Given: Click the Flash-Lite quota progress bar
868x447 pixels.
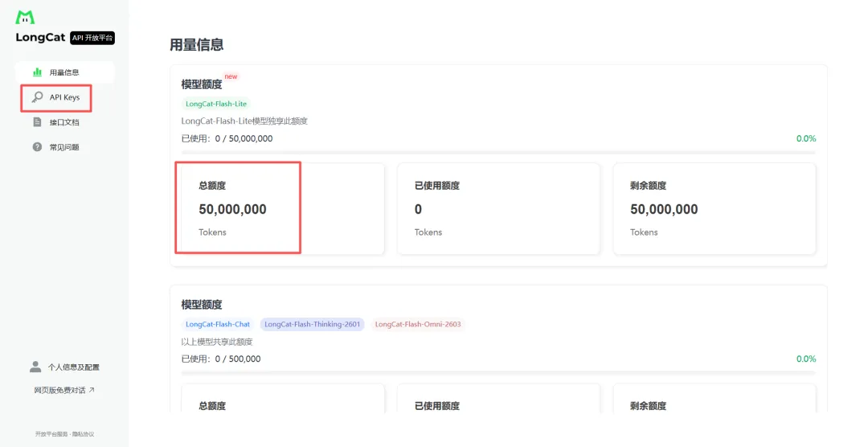Looking at the screenshot, I should [x=498, y=152].
